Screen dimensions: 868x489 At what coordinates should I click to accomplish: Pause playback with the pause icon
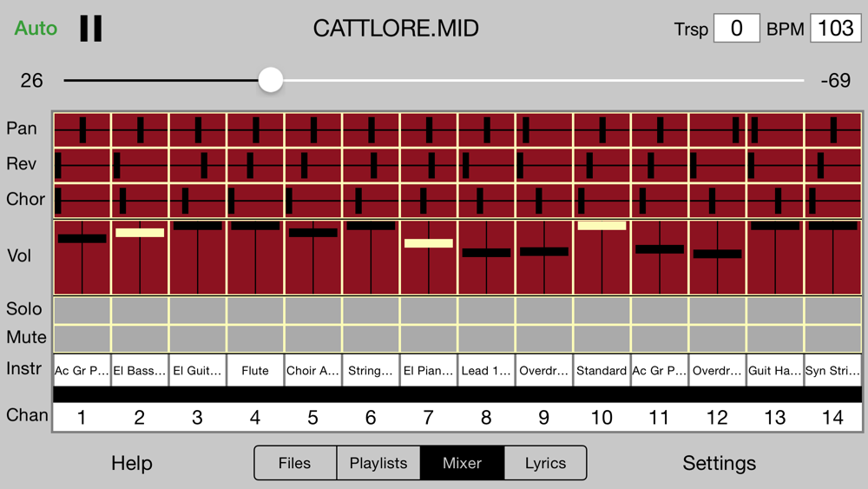pyautogui.click(x=91, y=29)
